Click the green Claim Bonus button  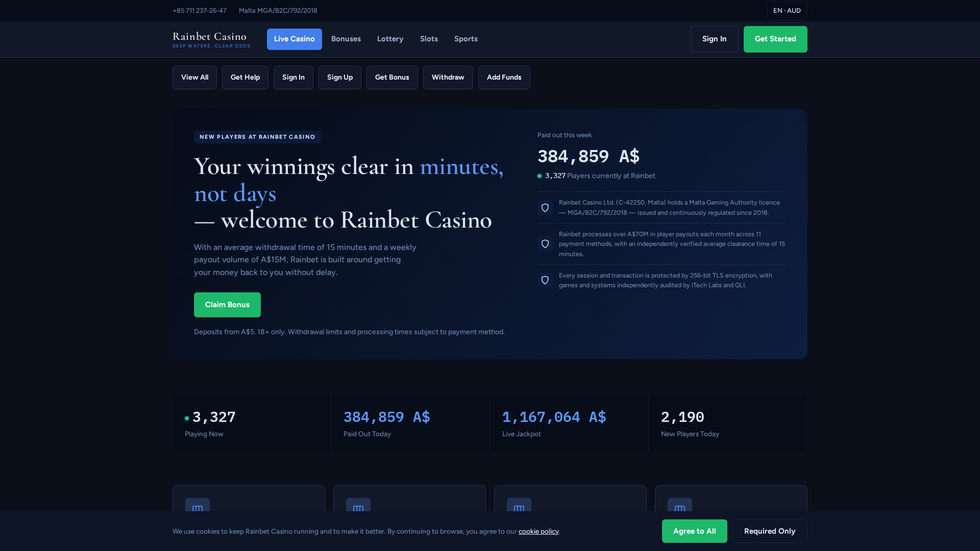[227, 305]
